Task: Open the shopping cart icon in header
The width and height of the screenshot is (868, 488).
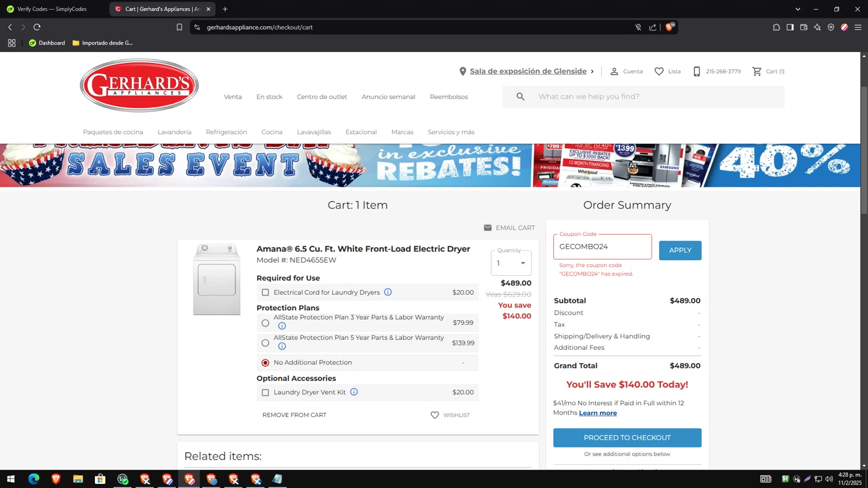Action: [x=756, y=72]
